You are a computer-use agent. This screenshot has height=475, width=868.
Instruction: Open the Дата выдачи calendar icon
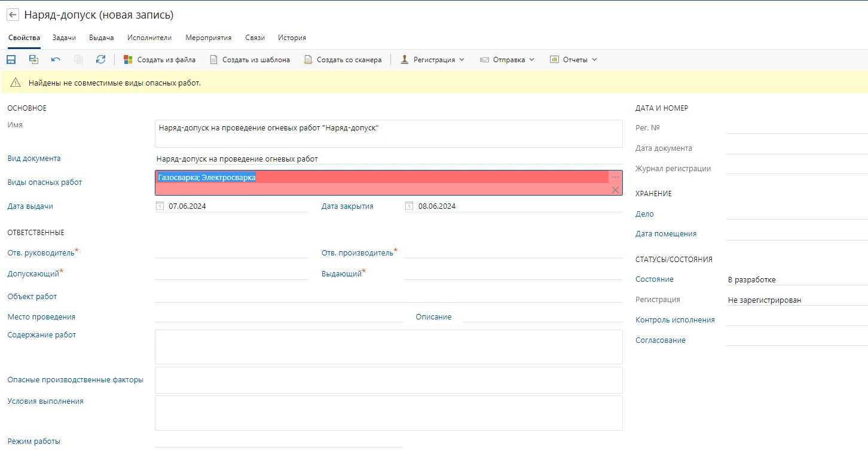coord(160,206)
